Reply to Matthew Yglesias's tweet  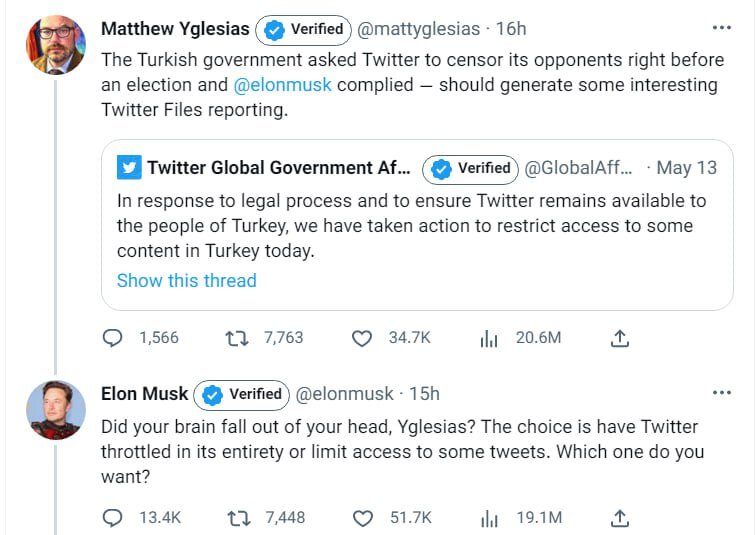(x=113, y=338)
